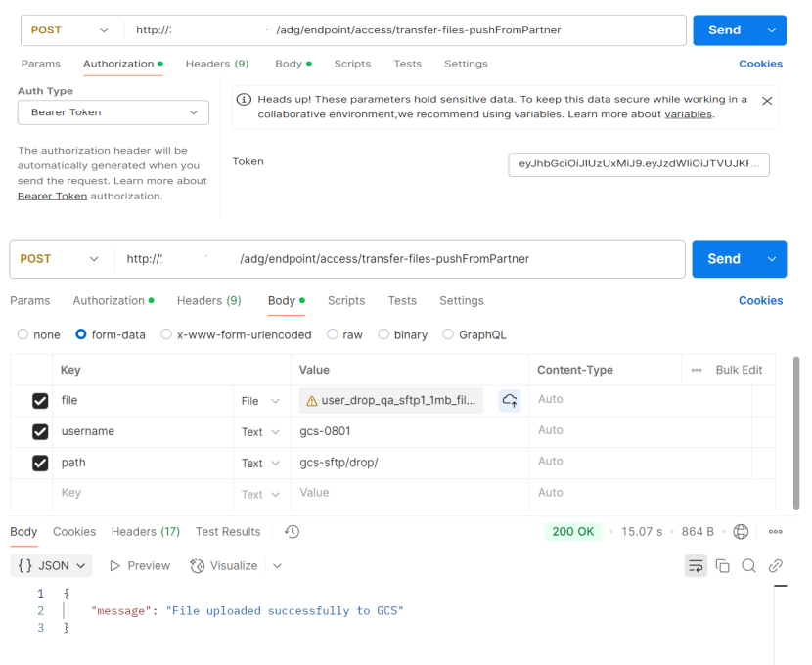Uncheck the file key row checkbox
Image resolution: width=812 pixels, height=665 pixels.
(40, 401)
